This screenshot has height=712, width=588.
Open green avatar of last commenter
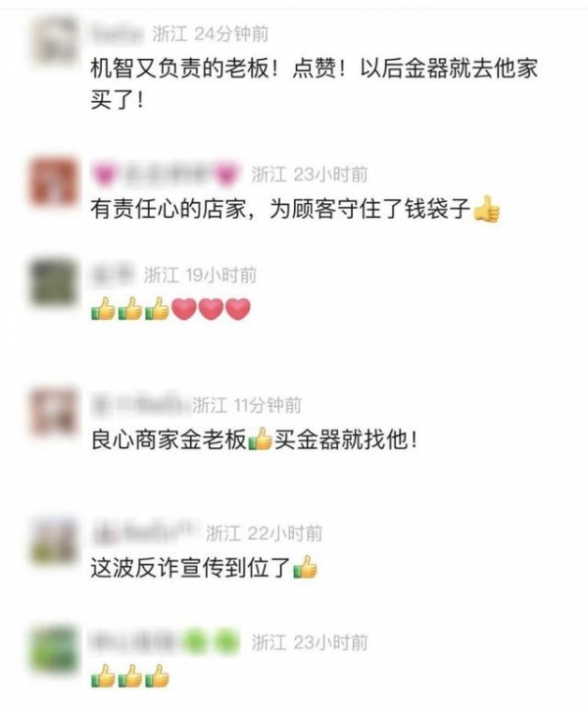coord(54,648)
